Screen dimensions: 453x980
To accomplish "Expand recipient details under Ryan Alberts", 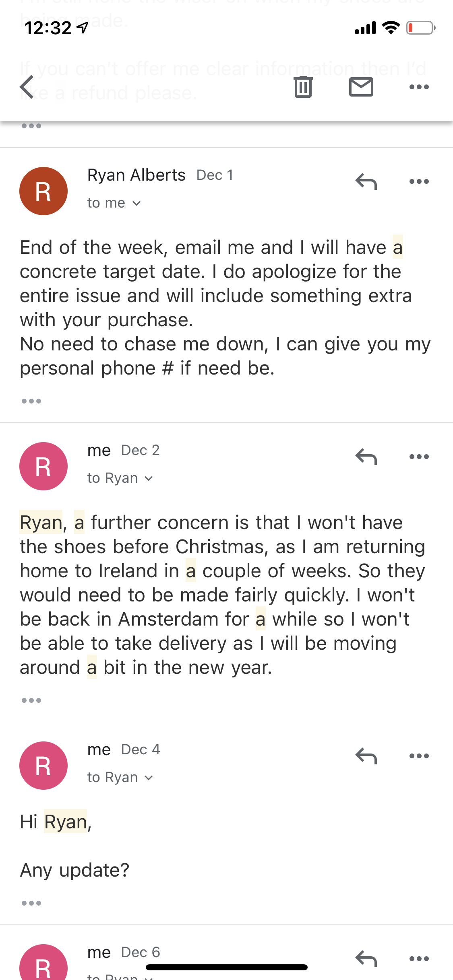I will click(x=114, y=203).
